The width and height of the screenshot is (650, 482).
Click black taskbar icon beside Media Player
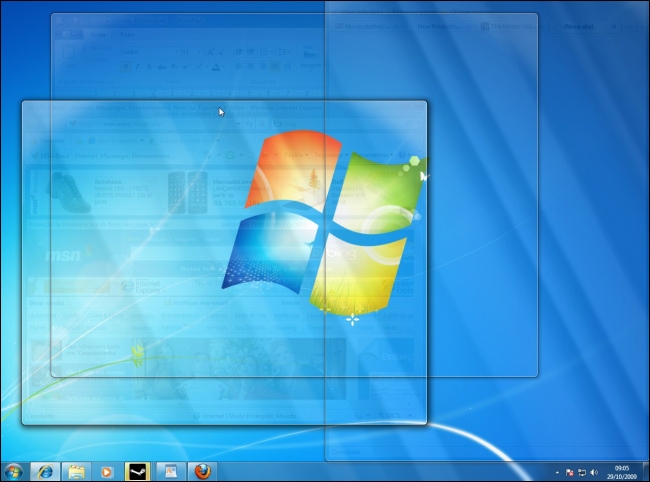click(137, 471)
